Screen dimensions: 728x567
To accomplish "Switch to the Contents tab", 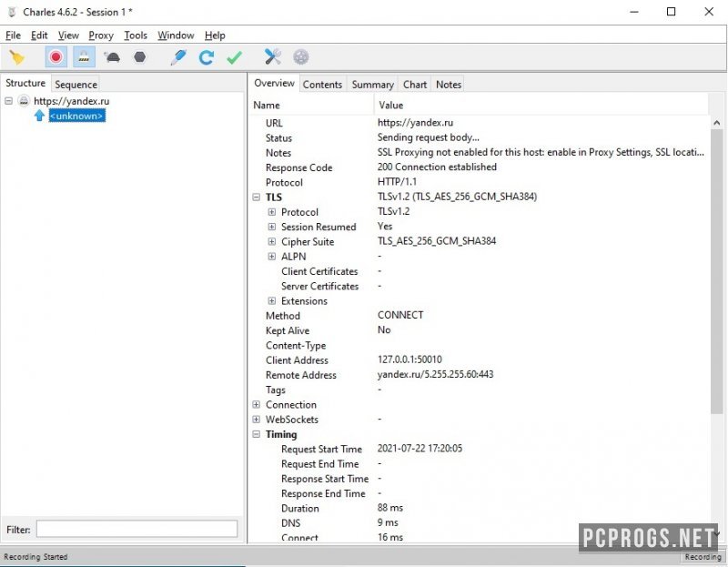I will [322, 85].
